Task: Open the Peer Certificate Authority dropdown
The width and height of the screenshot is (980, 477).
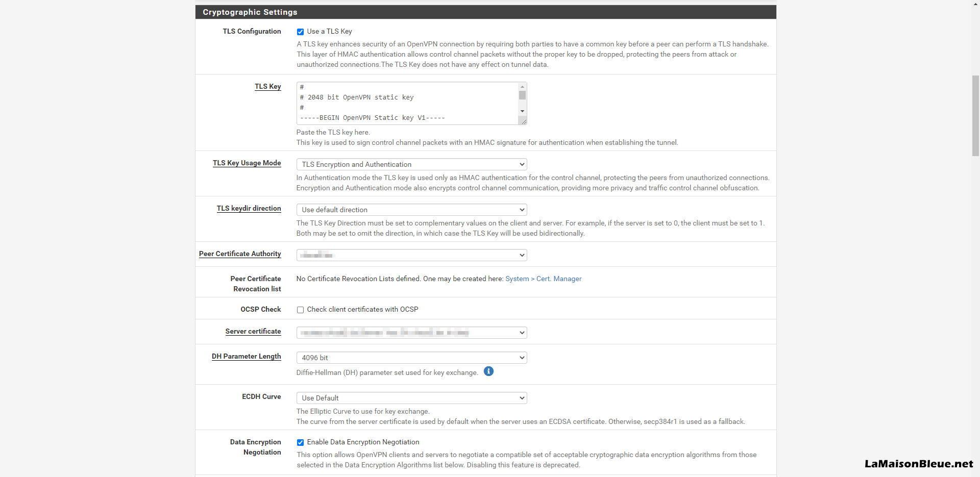Action: [411, 255]
